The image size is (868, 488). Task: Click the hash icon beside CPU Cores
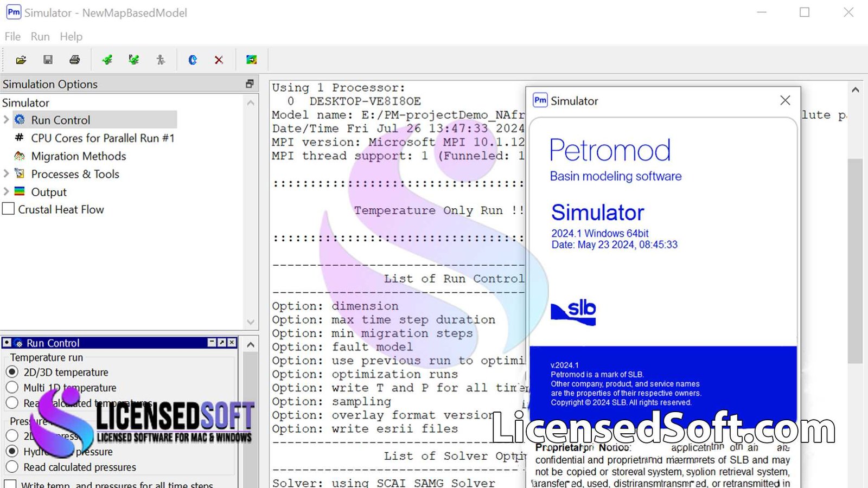pyautogui.click(x=20, y=138)
